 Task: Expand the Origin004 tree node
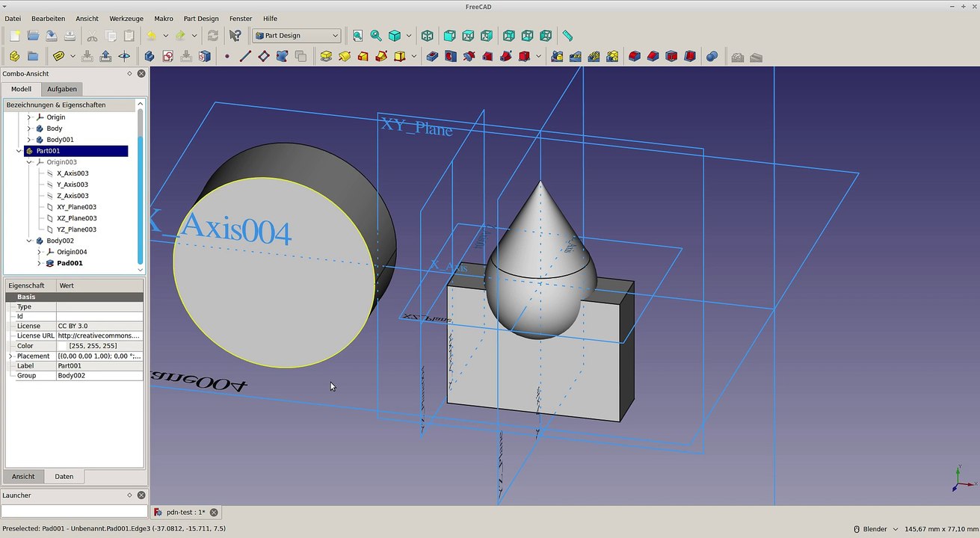pyautogui.click(x=40, y=252)
